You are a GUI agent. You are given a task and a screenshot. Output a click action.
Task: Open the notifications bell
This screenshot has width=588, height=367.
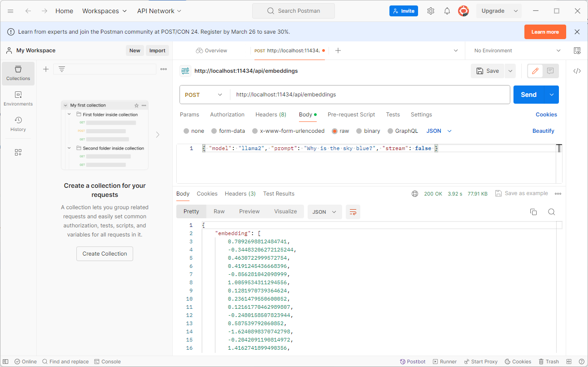coord(447,11)
